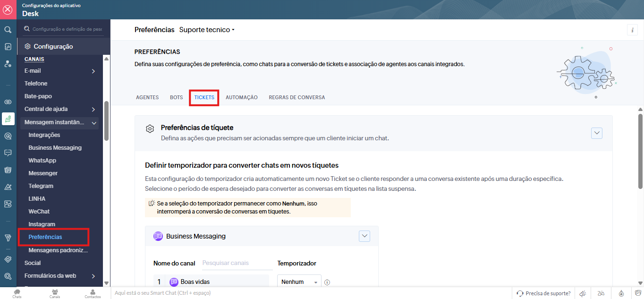Open the info icon at top right
The width and height of the screenshot is (644, 299).
tap(632, 30)
